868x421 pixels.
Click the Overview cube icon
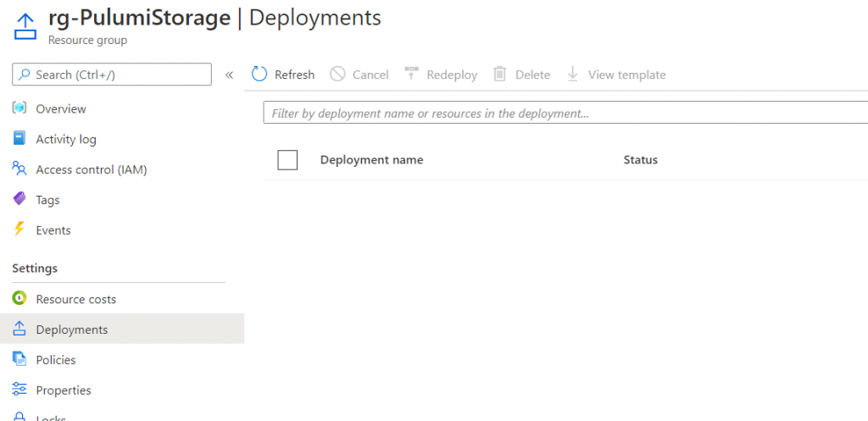click(x=19, y=108)
